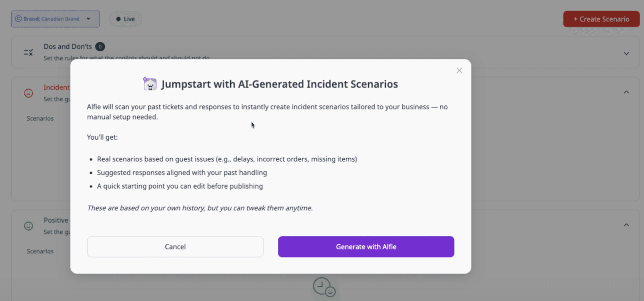Image resolution: width=644 pixels, height=301 pixels.
Task: Click the dialog title Jumpstart heading text
Action: tap(279, 84)
